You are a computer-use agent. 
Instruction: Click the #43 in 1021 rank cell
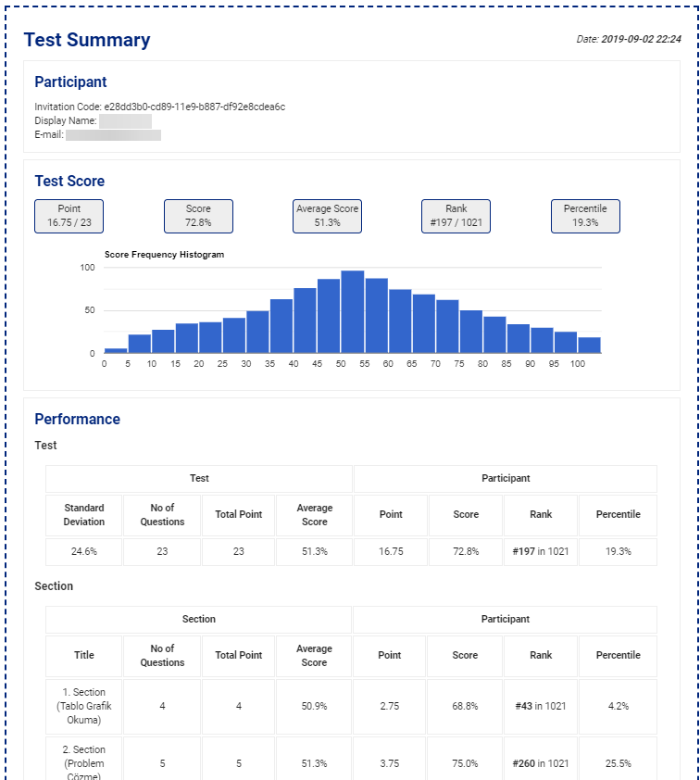coord(541,706)
